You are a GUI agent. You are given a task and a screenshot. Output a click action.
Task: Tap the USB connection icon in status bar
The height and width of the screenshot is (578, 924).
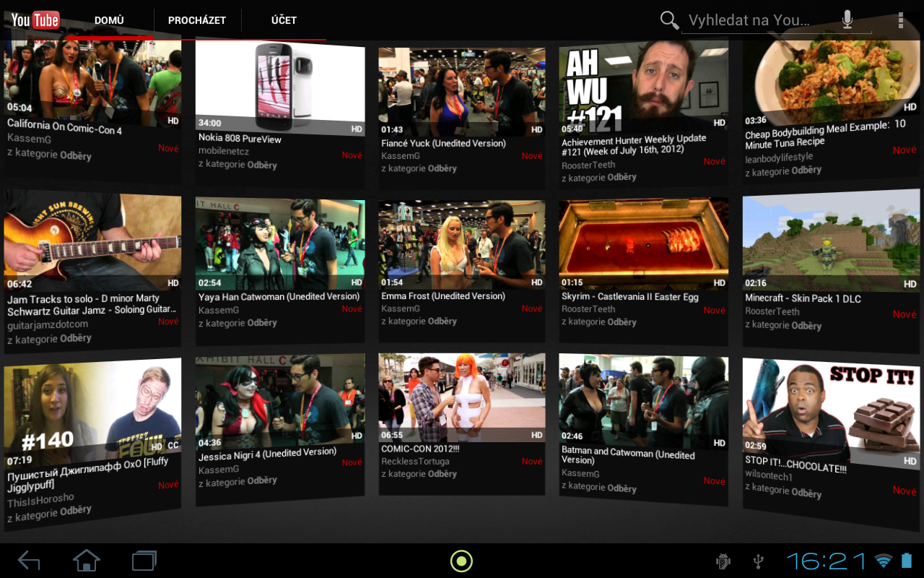(757, 560)
